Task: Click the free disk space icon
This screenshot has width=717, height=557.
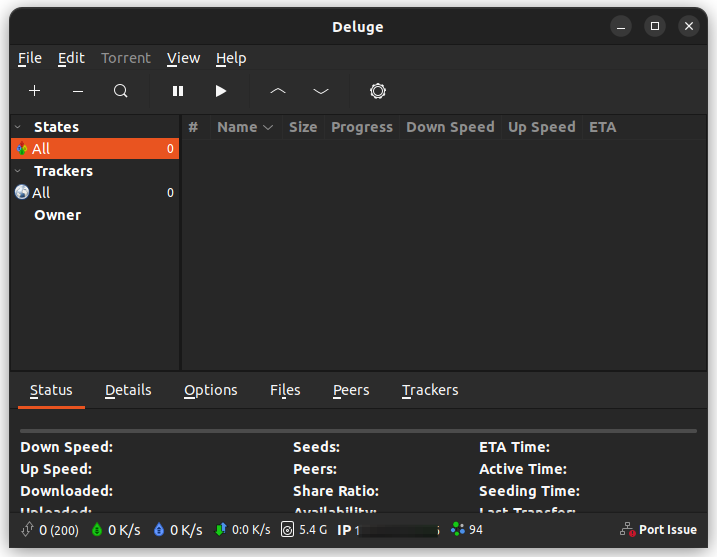Action: click(x=287, y=530)
